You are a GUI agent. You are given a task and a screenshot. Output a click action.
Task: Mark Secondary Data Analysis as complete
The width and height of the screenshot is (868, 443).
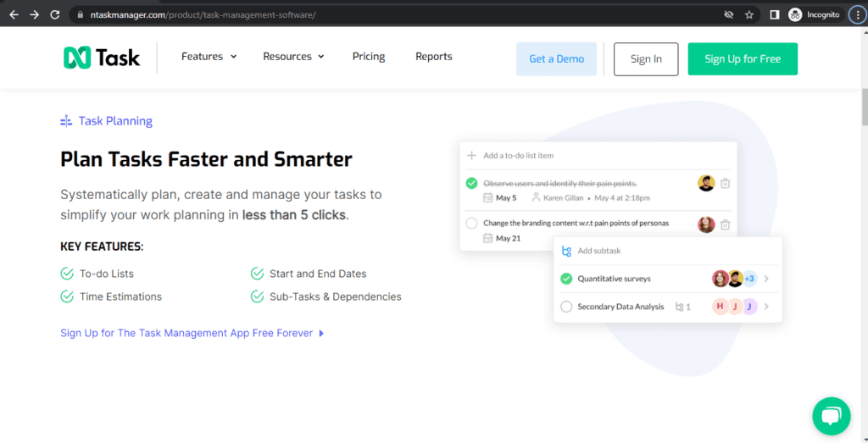click(x=566, y=307)
